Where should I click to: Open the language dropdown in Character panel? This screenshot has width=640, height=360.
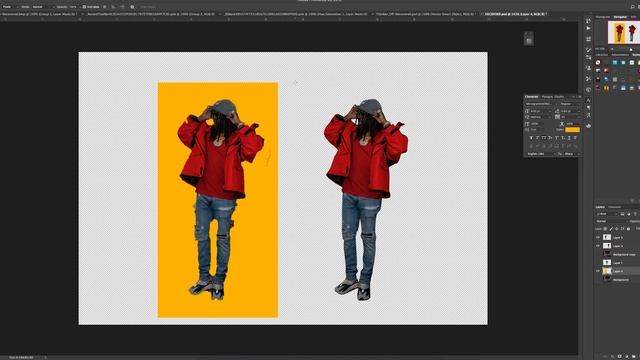[x=542, y=154]
